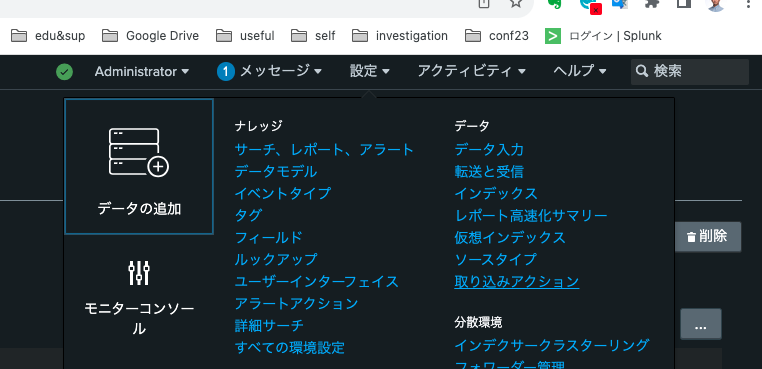The width and height of the screenshot is (762, 369).
Task: Open the Splunk login bookmark icon
Action: coord(553,35)
